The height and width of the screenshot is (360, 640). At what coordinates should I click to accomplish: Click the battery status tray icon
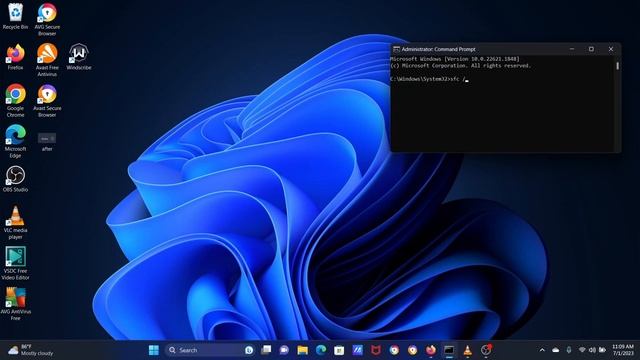pyautogui.click(x=602, y=350)
